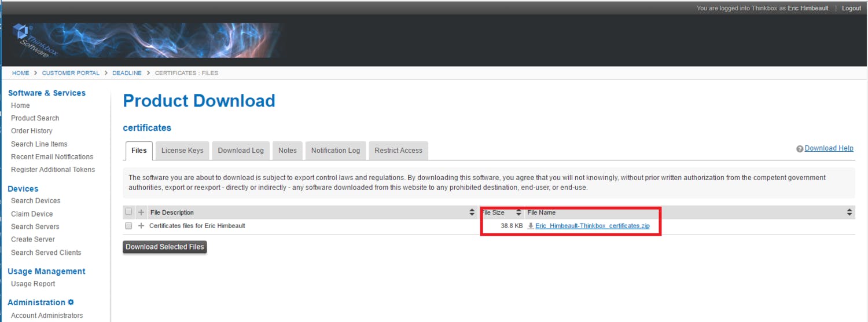Image resolution: width=868 pixels, height=322 pixels.
Task: Expand the Certificates files row plus icon
Action: 141,226
